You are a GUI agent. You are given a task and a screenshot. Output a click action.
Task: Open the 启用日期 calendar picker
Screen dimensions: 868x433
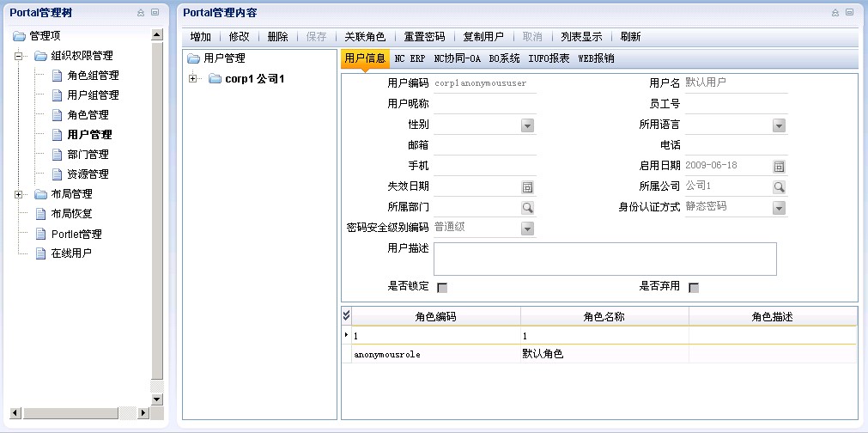pos(779,166)
